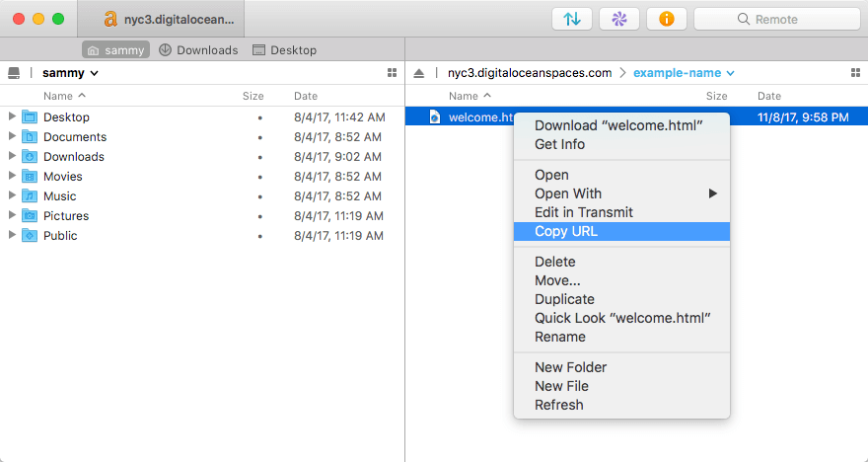
Task: Jump to Desktop in places bar
Action: tap(284, 50)
